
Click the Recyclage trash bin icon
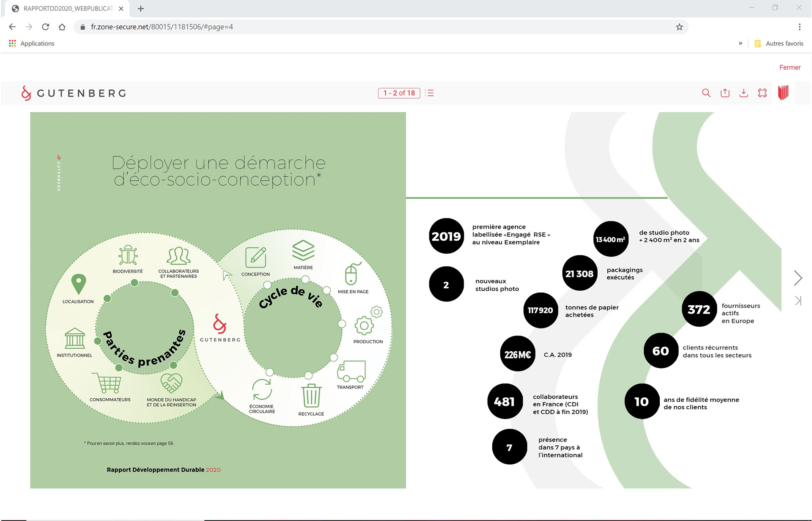point(311,396)
